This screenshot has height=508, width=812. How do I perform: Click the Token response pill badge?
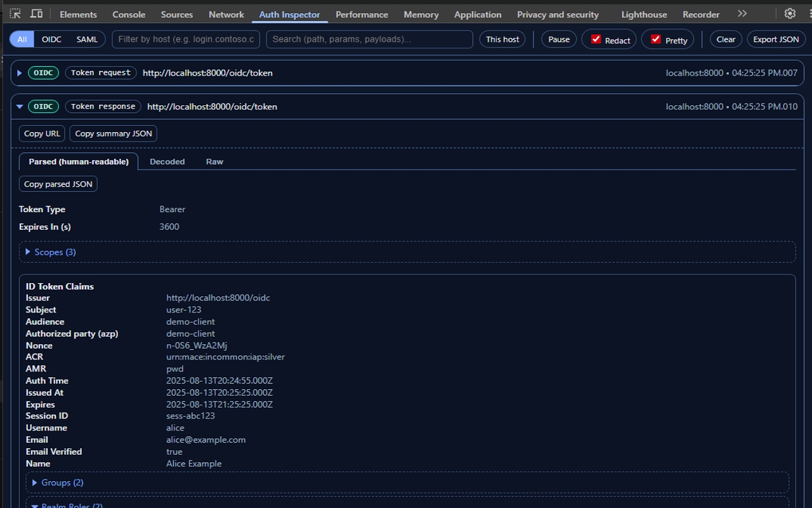pos(103,106)
